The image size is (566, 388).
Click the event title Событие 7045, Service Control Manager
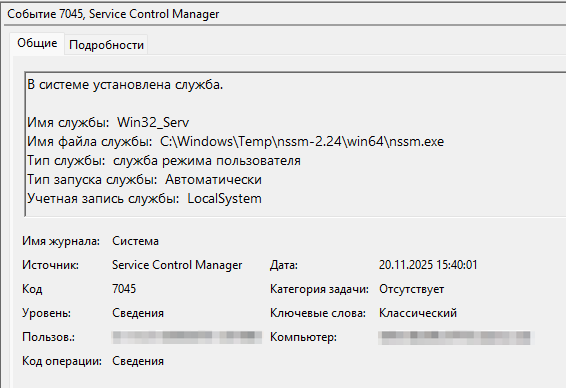point(113,14)
